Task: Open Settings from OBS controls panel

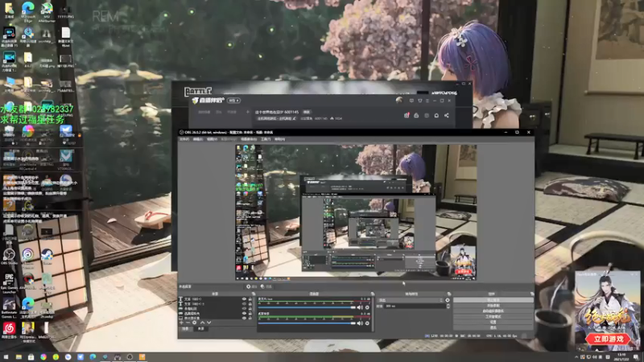Action: click(493, 322)
